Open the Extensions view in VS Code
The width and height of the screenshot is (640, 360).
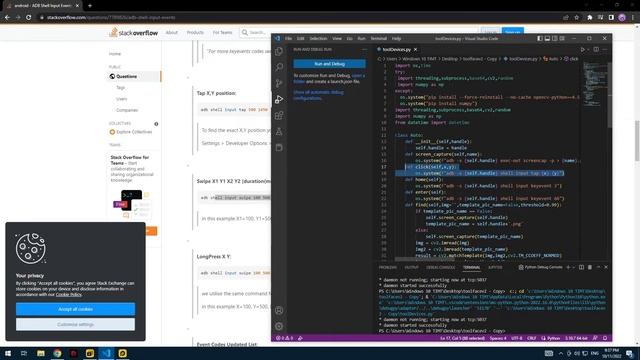click(x=279, y=116)
